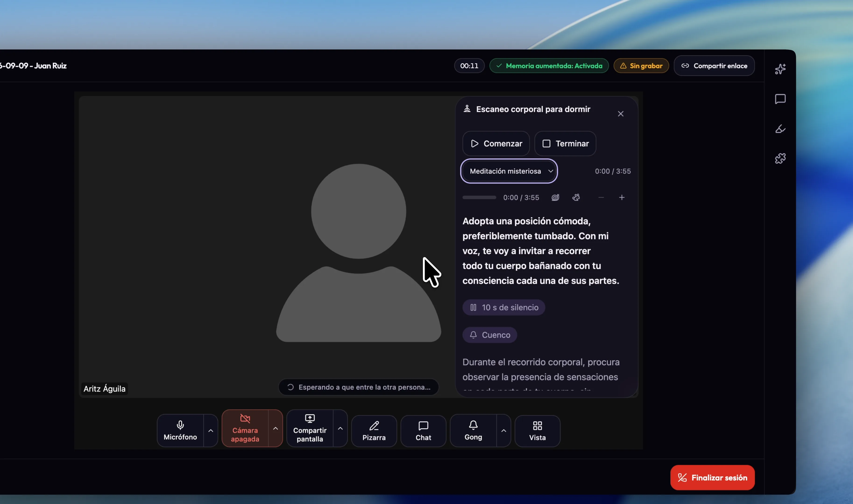Click the Aritz Águila name label
This screenshot has width=853, height=504.
coord(104,388)
